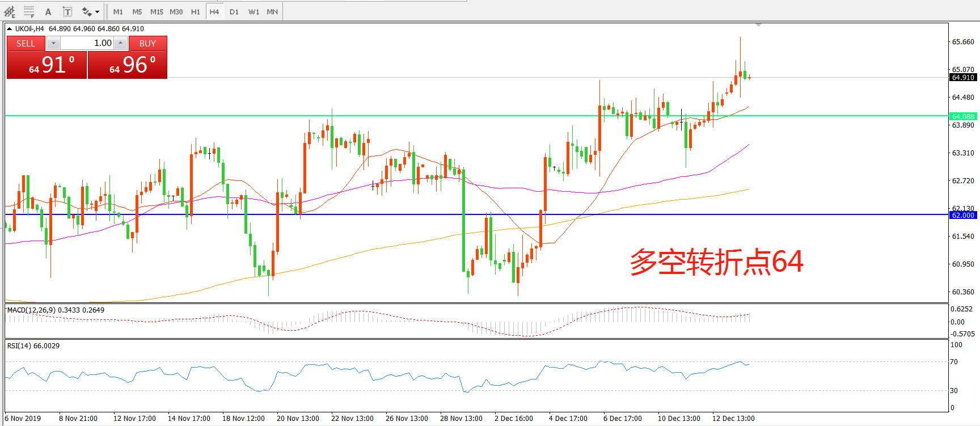Click the arrows objects tool icon
Image resolution: width=980 pixels, height=426 pixels.
point(86,12)
